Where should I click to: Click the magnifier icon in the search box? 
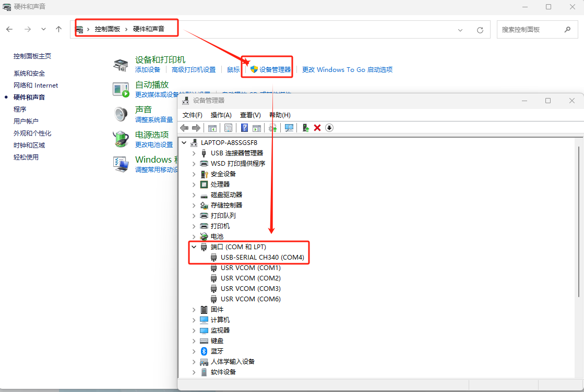click(x=567, y=29)
